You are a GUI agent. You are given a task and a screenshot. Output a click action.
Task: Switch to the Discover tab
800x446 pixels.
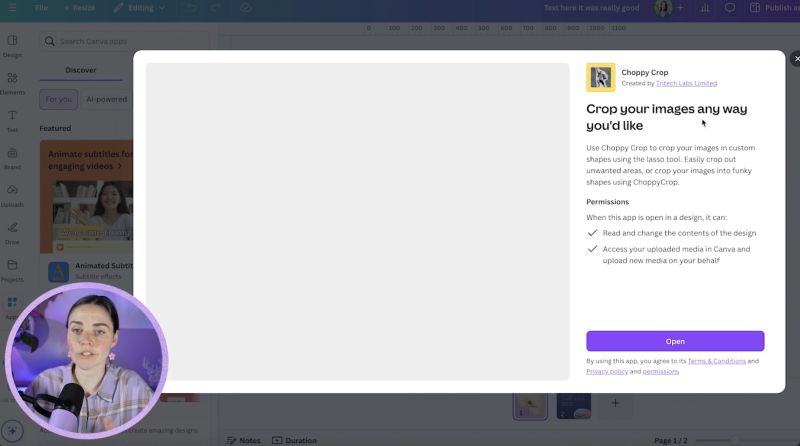(81, 70)
